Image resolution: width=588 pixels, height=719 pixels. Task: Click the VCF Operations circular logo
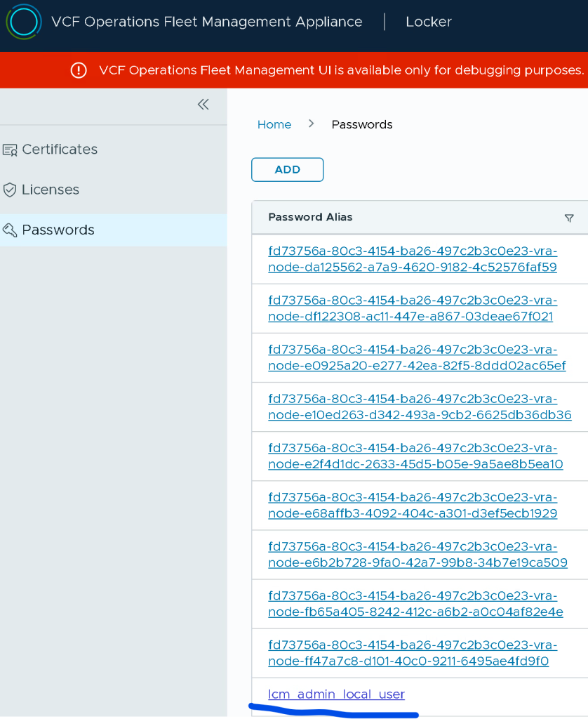pos(23,22)
